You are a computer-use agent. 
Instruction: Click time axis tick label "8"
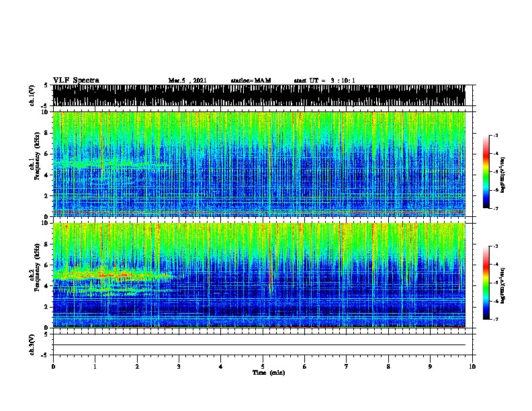coord(388,367)
